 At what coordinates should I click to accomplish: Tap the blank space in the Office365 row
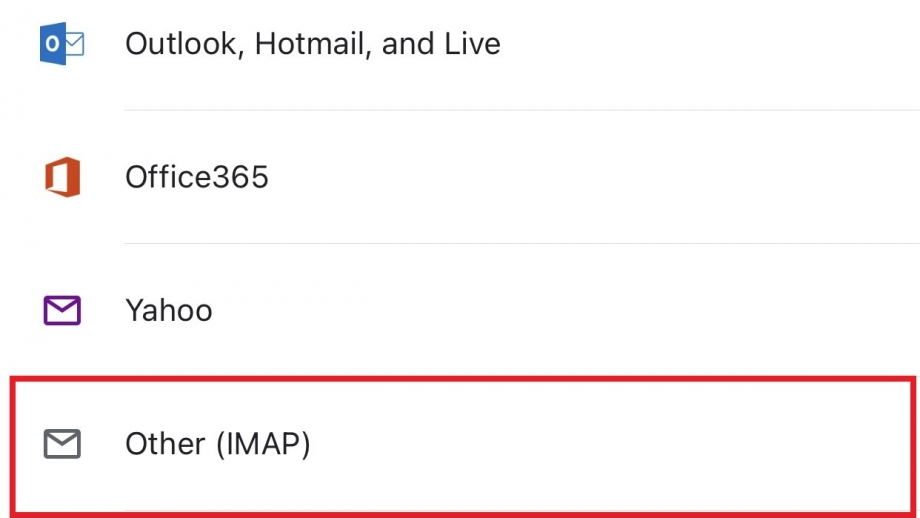(587, 177)
